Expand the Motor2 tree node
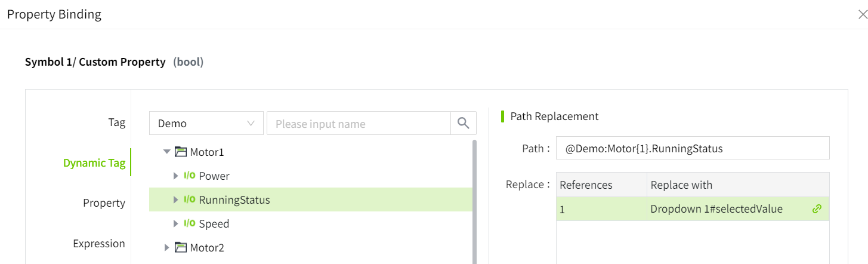Screen dimensions: 868x264 (167, 247)
